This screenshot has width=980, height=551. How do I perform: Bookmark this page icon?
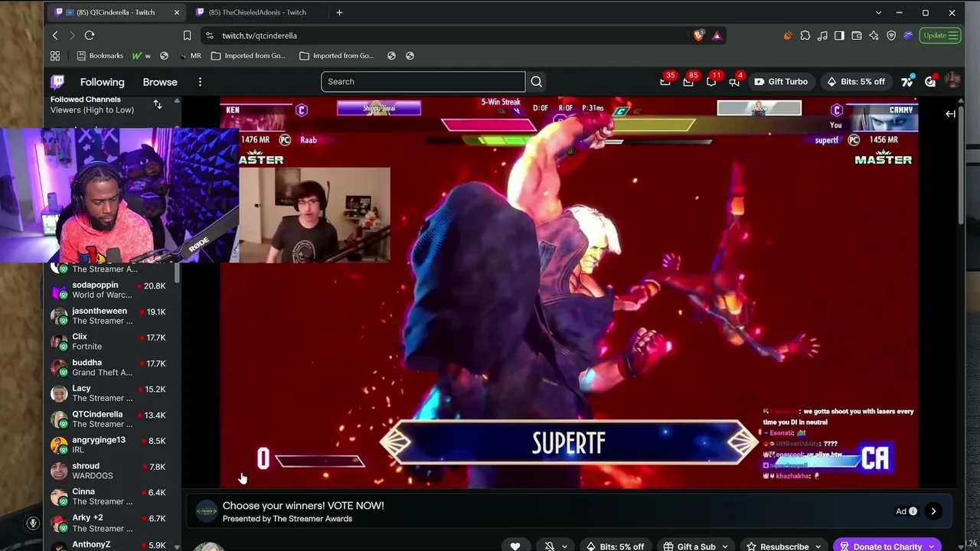tap(187, 35)
